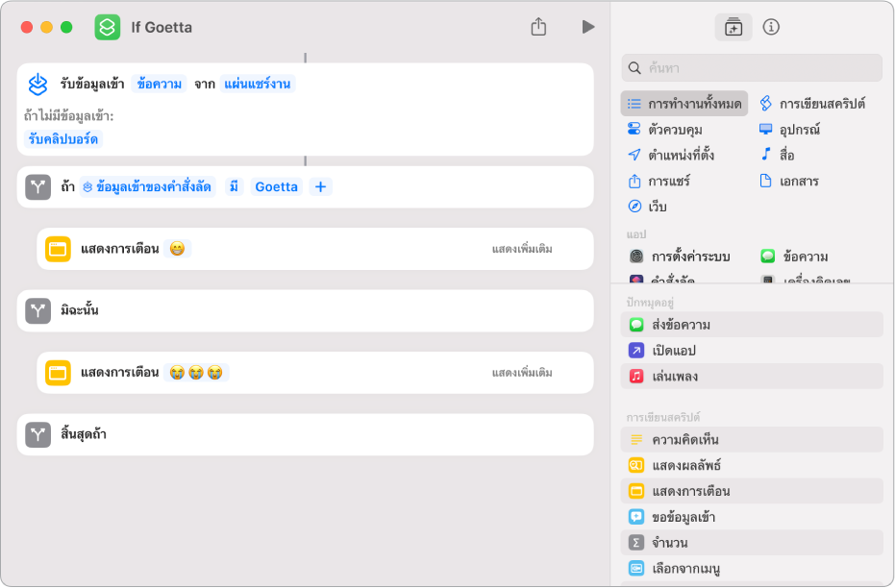Click the If Goetta shortcut title

pyautogui.click(x=162, y=27)
